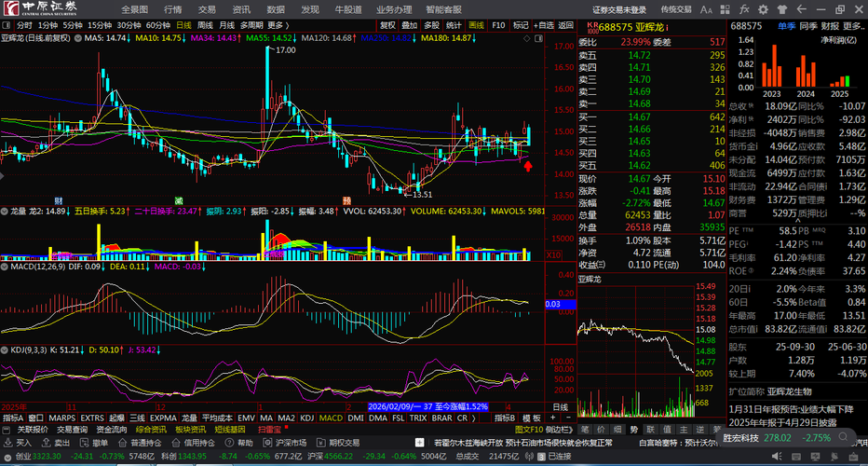868x466 pixels.
Task: Select the 势 tab under intraday chart
Action: click(x=633, y=430)
